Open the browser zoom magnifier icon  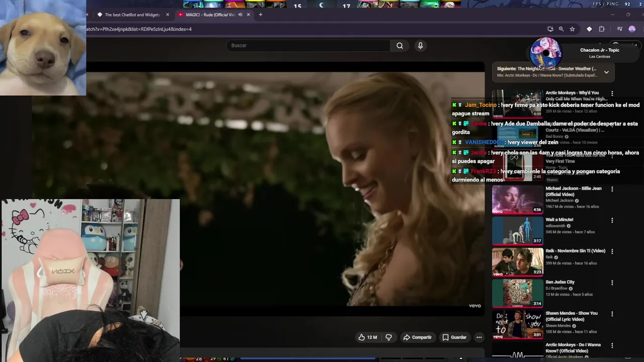pyautogui.click(x=561, y=29)
